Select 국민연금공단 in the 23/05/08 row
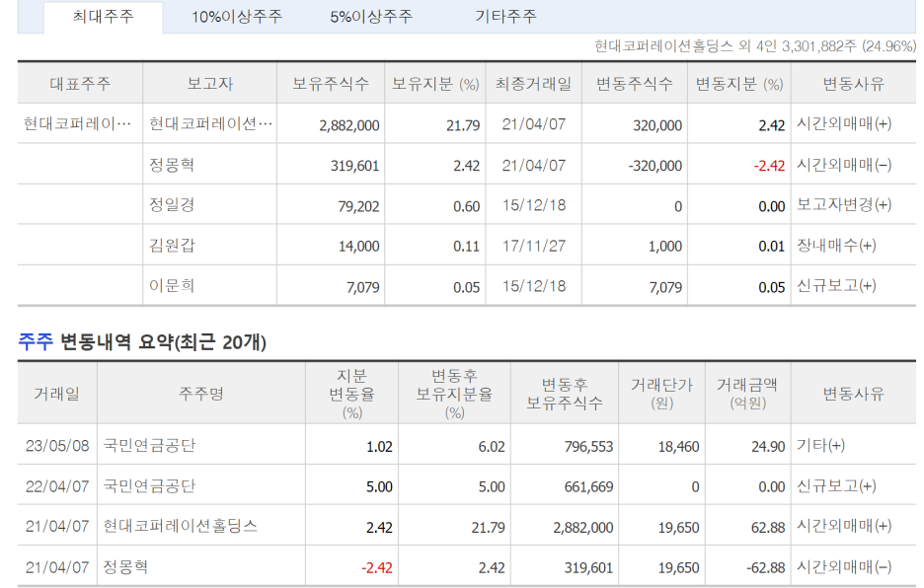The height and width of the screenshot is (588, 924). click(x=149, y=445)
